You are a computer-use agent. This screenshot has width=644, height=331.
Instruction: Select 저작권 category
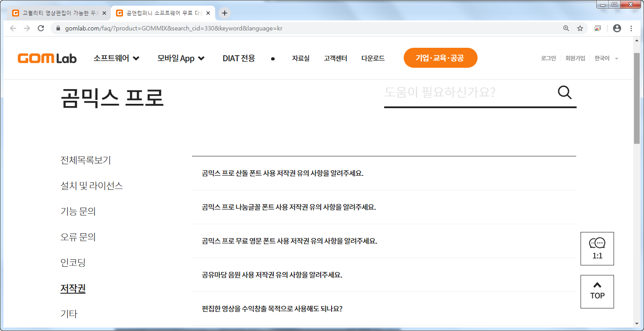pyautogui.click(x=73, y=288)
